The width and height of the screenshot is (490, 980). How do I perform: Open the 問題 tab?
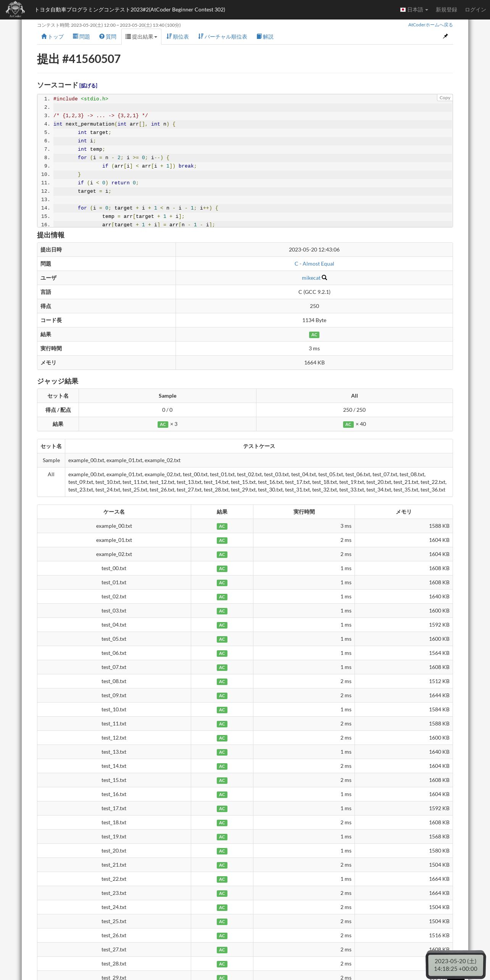(81, 37)
